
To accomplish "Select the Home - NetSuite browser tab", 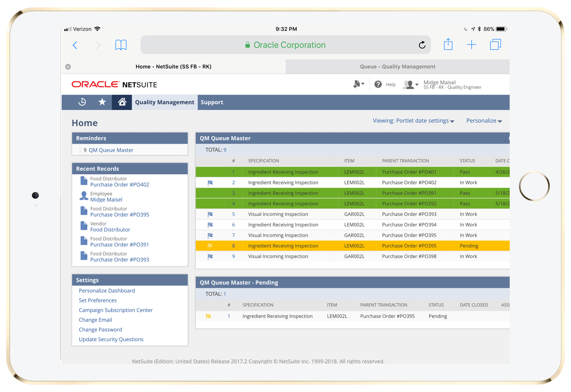I will 173,67.
